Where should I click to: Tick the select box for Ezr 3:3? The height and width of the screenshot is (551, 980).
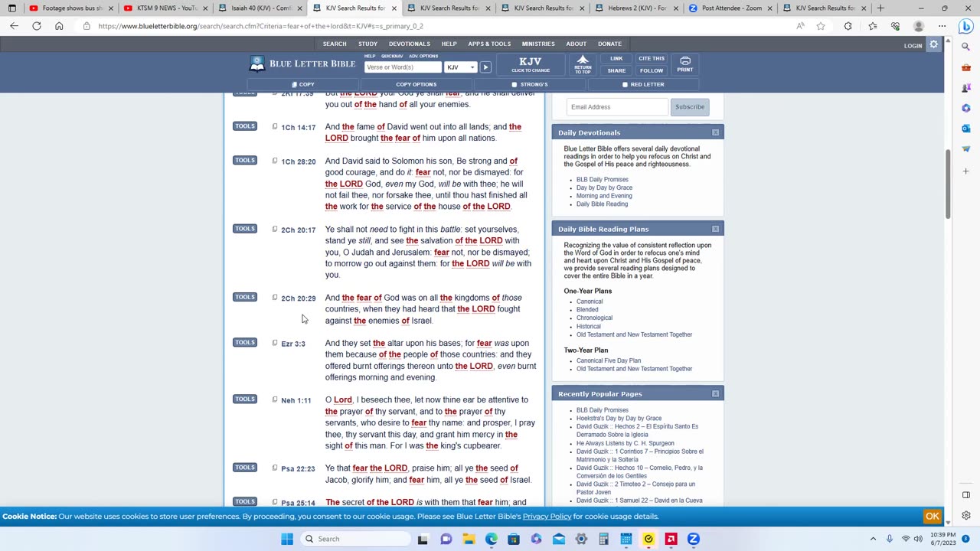point(275,343)
